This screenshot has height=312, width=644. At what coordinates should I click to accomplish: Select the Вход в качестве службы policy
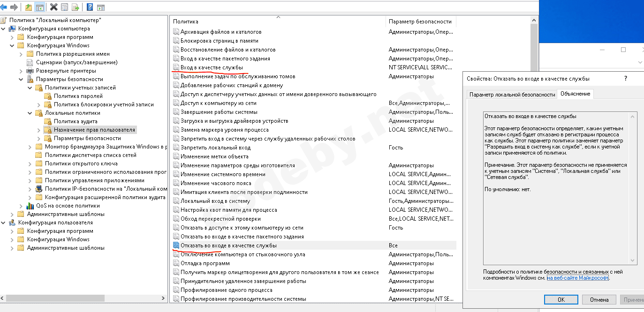pyautogui.click(x=212, y=67)
